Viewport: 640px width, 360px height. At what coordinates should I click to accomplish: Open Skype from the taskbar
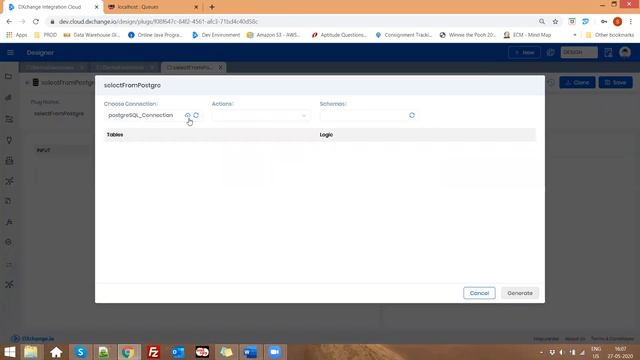(x=80, y=352)
